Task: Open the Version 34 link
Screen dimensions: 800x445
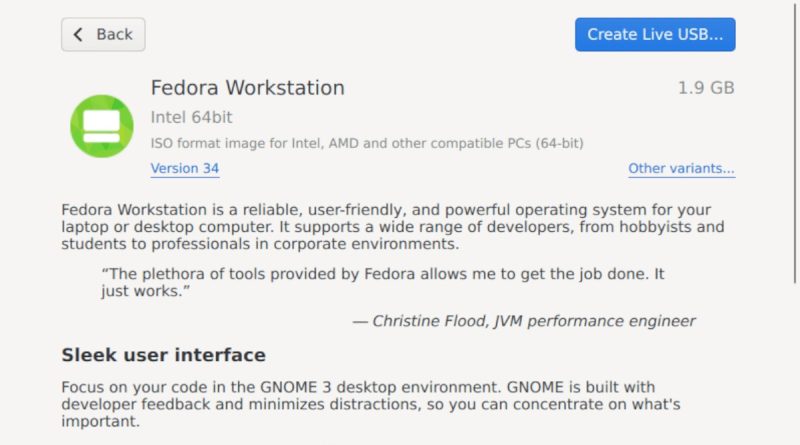Action: (x=185, y=168)
